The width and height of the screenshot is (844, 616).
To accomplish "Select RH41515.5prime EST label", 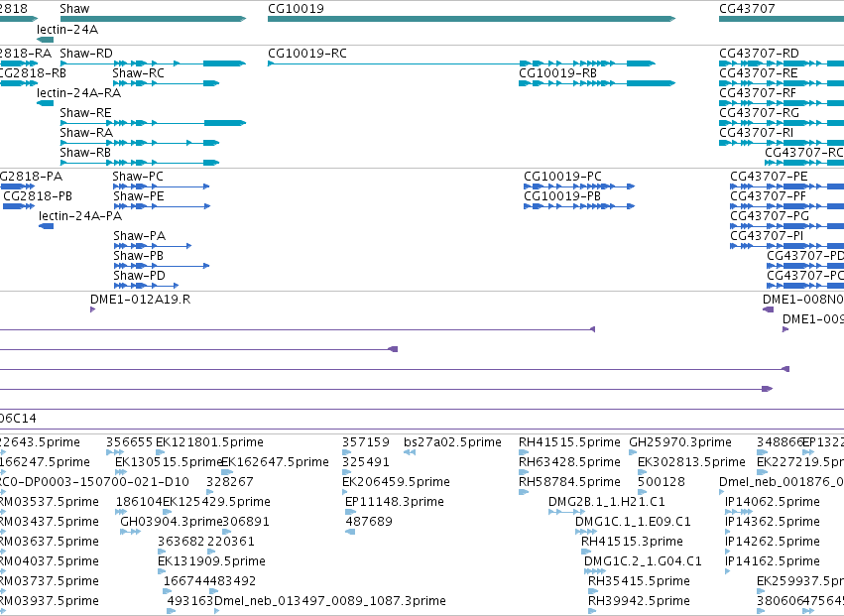I will click(569, 442).
